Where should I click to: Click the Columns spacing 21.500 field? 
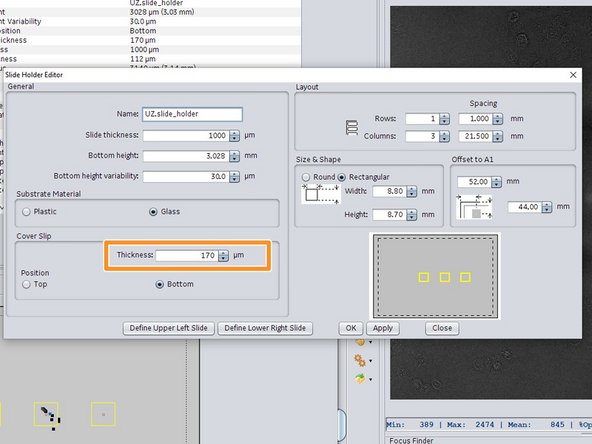coord(476,136)
